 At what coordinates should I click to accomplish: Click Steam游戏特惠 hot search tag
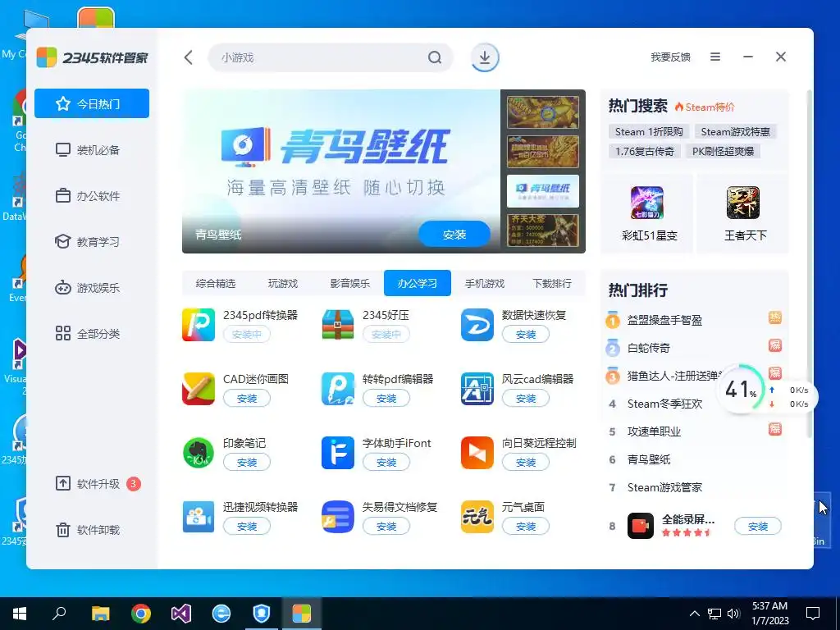pos(736,132)
